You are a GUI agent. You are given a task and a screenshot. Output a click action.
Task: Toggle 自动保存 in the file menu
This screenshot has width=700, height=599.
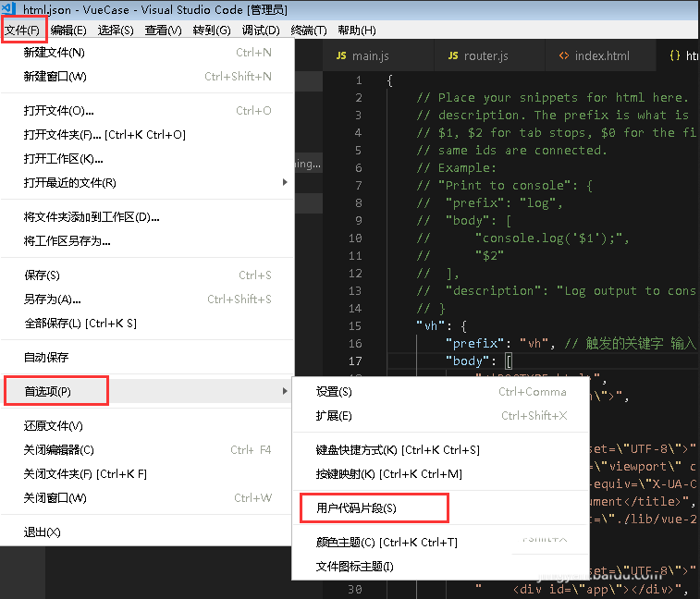[147, 357]
